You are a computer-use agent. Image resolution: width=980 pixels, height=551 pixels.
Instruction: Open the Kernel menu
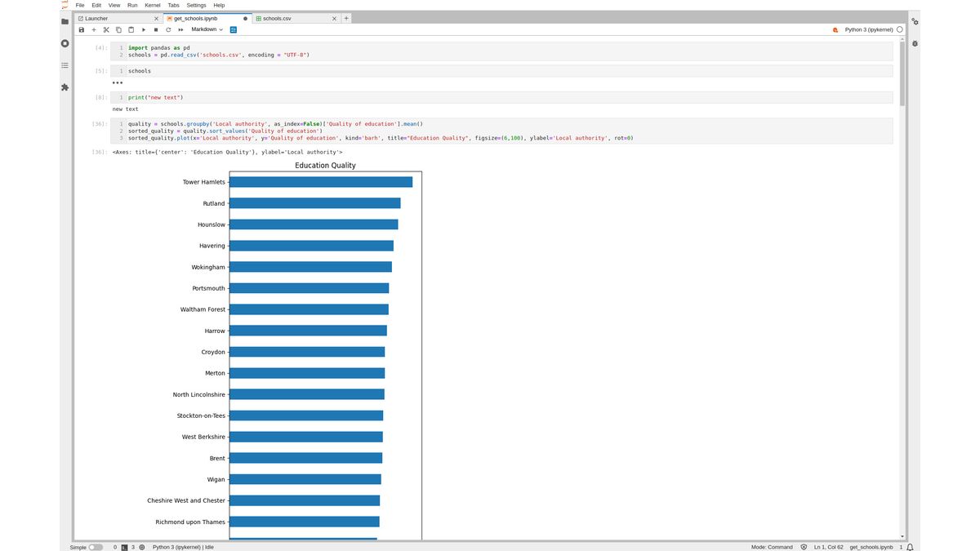click(x=152, y=4)
